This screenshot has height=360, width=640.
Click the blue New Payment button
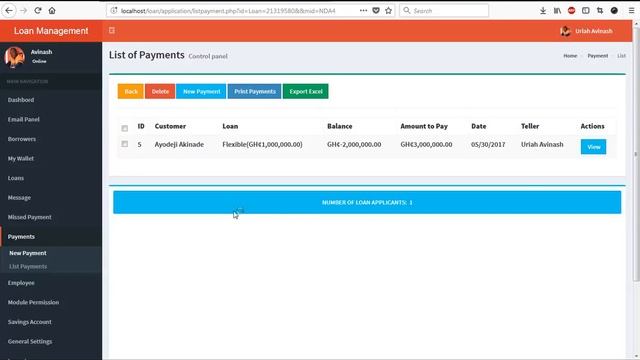[x=201, y=91]
